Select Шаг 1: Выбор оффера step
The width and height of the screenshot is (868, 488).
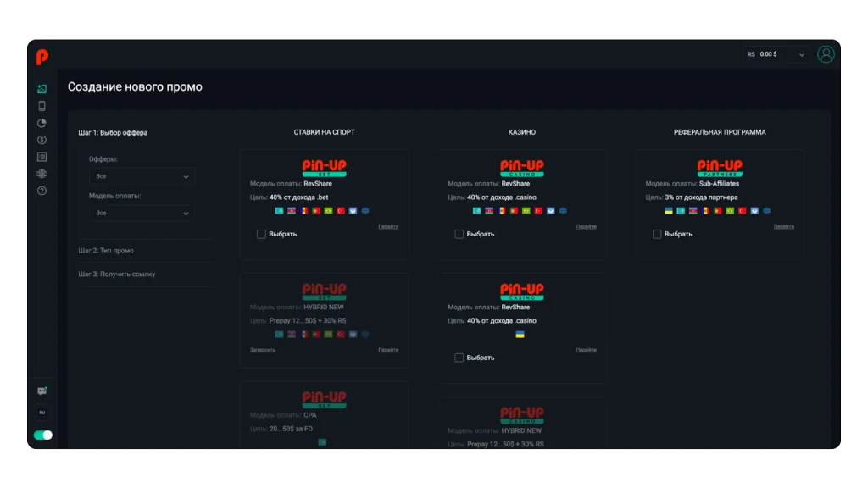pyautogui.click(x=113, y=133)
